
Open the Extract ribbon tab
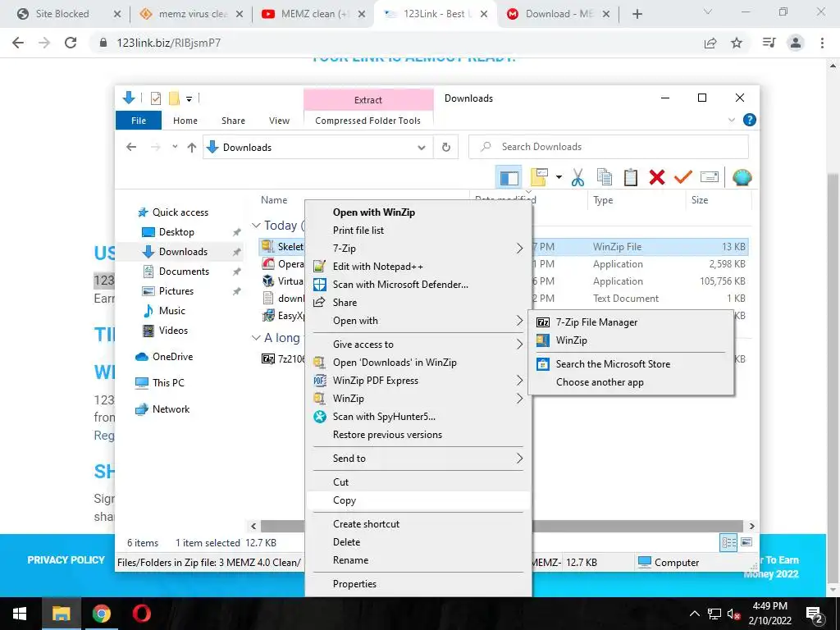pos(368,100)
